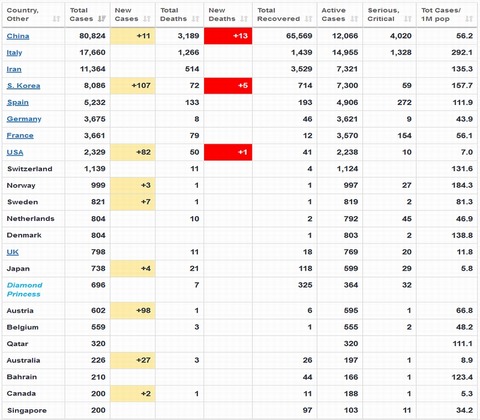Open the UK country link
Image resolution: width=480 pixels, height=420 pixels.
[x=13, y=252]
